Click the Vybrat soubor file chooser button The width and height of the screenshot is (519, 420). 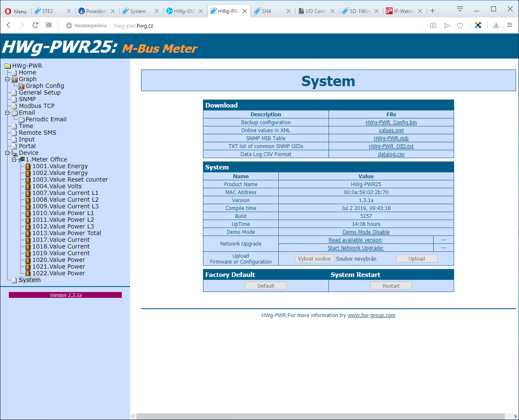click(314, 259)
